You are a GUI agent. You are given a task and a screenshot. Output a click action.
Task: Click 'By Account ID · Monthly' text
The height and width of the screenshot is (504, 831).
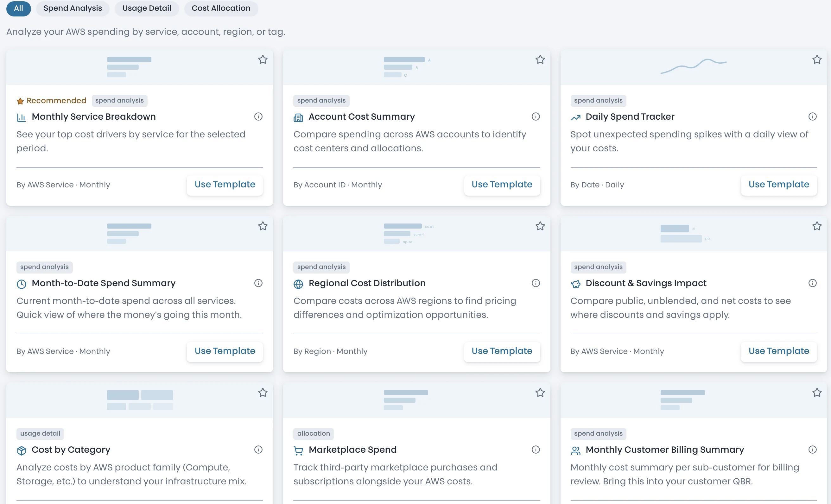pos(338,185)
